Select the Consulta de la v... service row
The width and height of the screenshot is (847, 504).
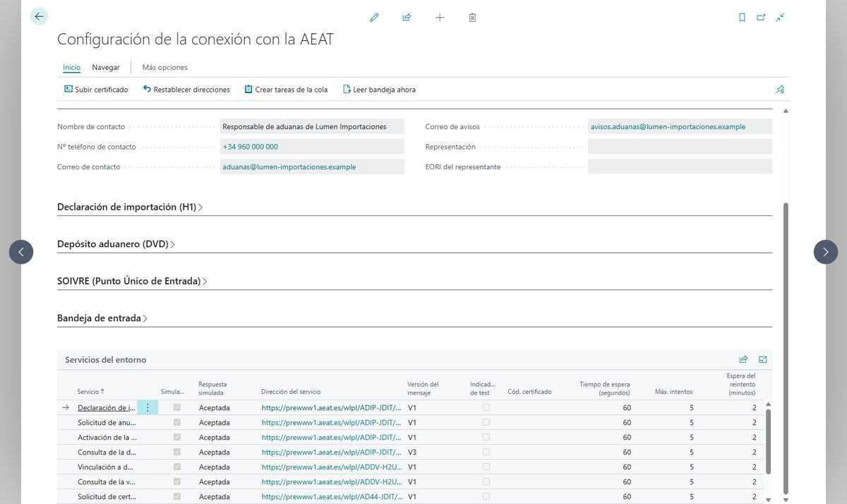tap(409, 481)
